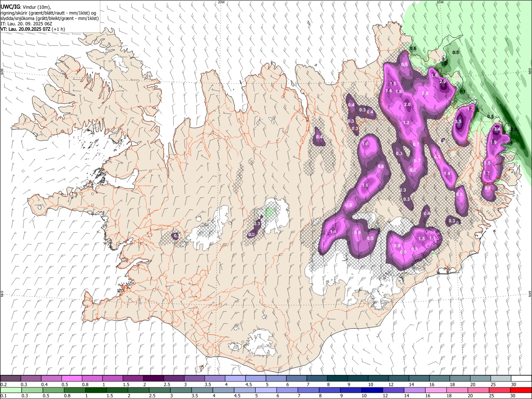Click the '1.9' value on the eastern map

coord(494,142)
